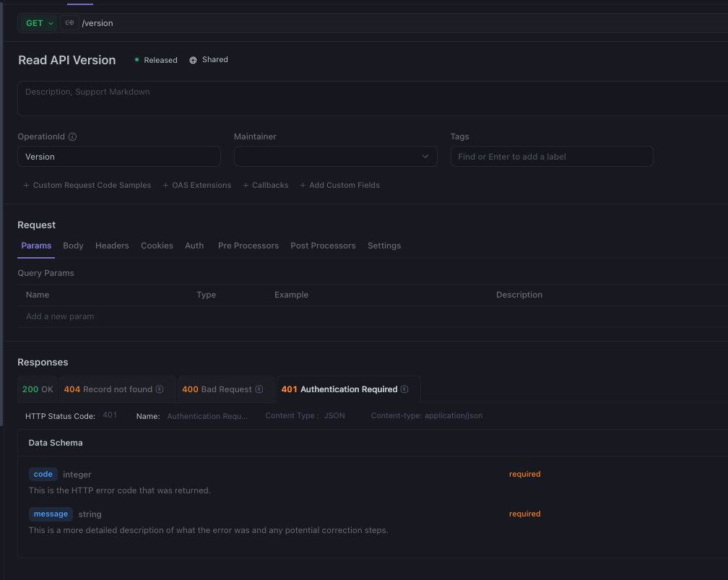The width and height of the screenshot is (728, 580).
Task: Switch to the Auth request tab
Action: coord(194,246)
